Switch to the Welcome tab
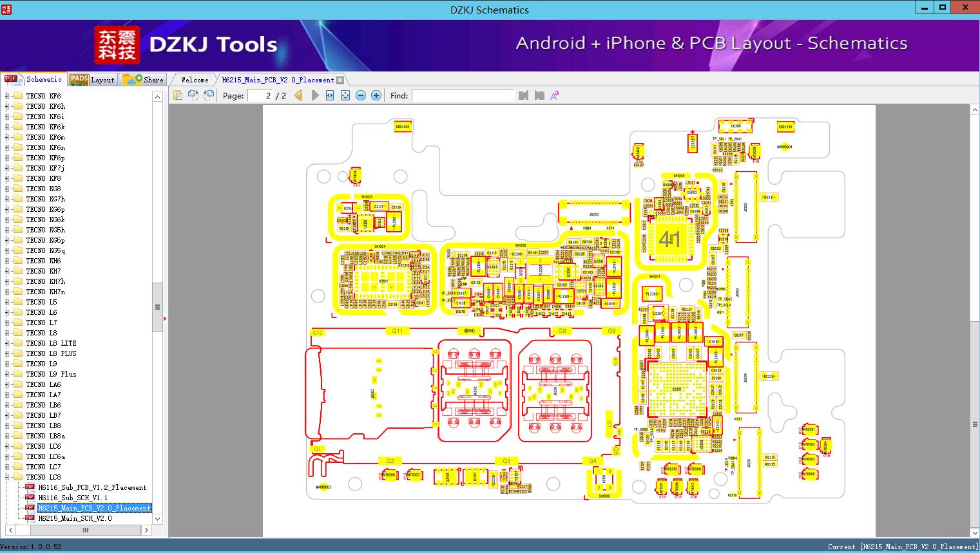980x553 pixels. 195,80
